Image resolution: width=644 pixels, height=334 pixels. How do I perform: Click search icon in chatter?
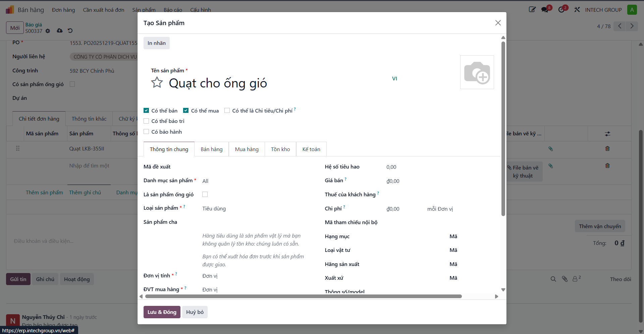(553, 279)
